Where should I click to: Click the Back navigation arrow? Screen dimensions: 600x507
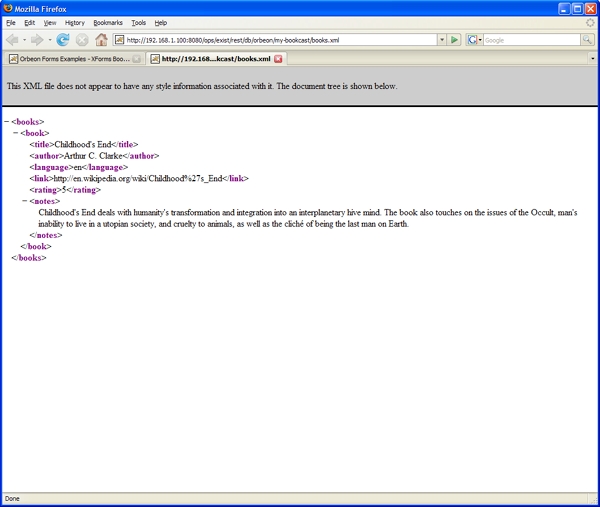point(13,40)
